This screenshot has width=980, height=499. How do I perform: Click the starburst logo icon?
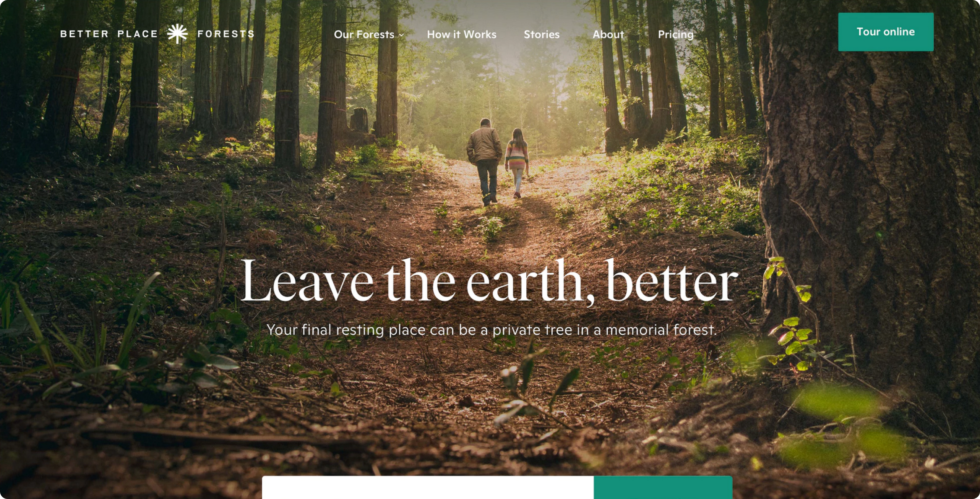(x=177, y=34)
